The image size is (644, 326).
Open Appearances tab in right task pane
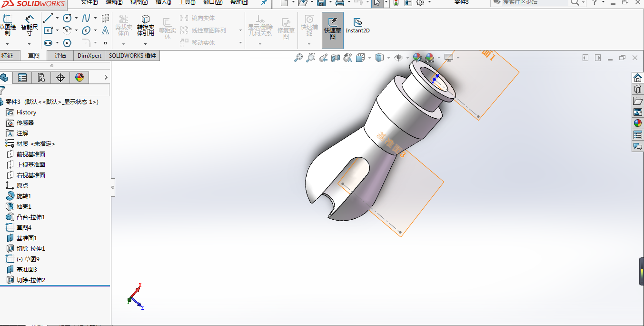coord(638,123)
